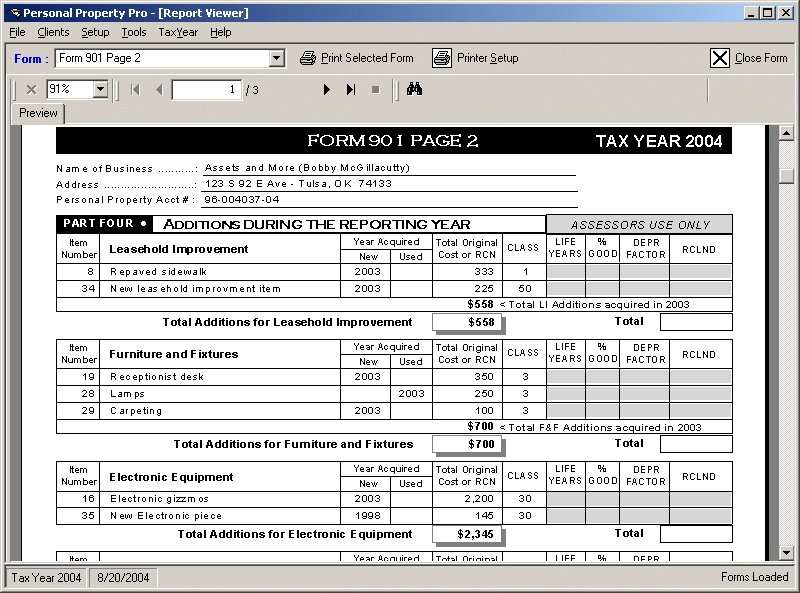Open the Form selection dropdown arrow
Screen dimensions: 800x593
pos(277,58)
